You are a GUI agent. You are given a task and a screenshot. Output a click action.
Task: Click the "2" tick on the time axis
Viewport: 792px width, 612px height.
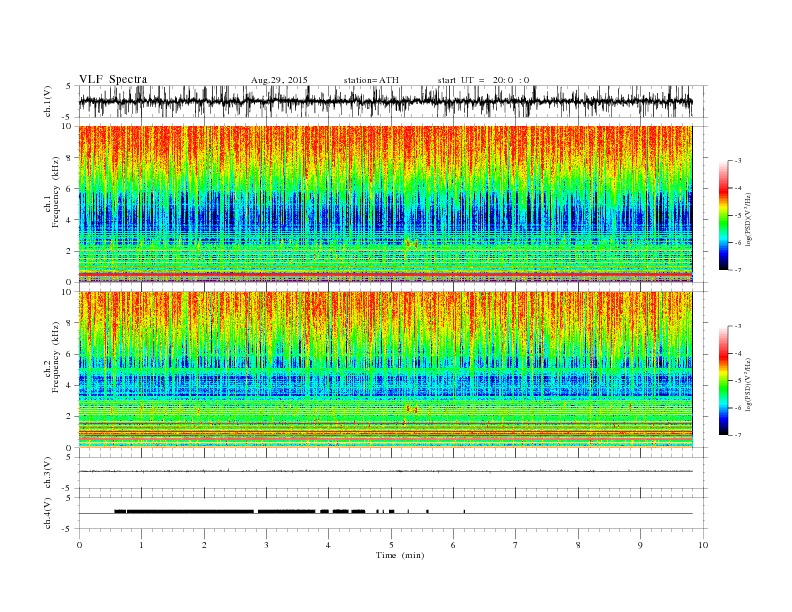(204, 545)
